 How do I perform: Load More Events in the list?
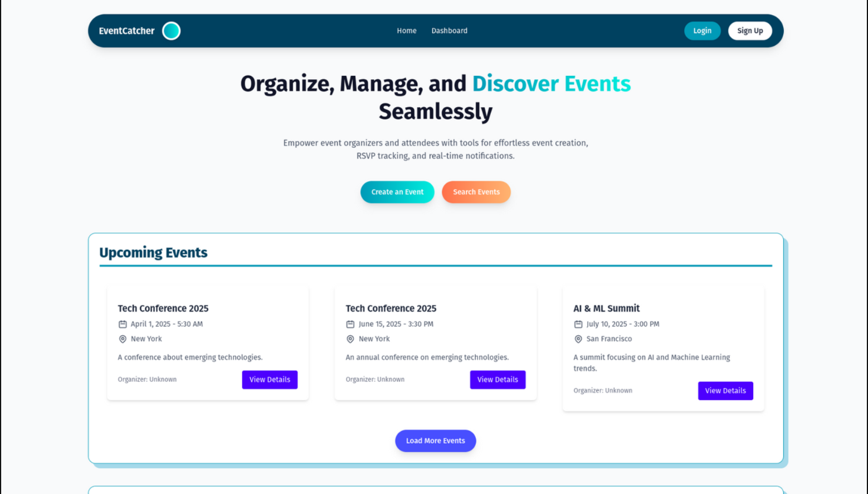click(435, 440)
